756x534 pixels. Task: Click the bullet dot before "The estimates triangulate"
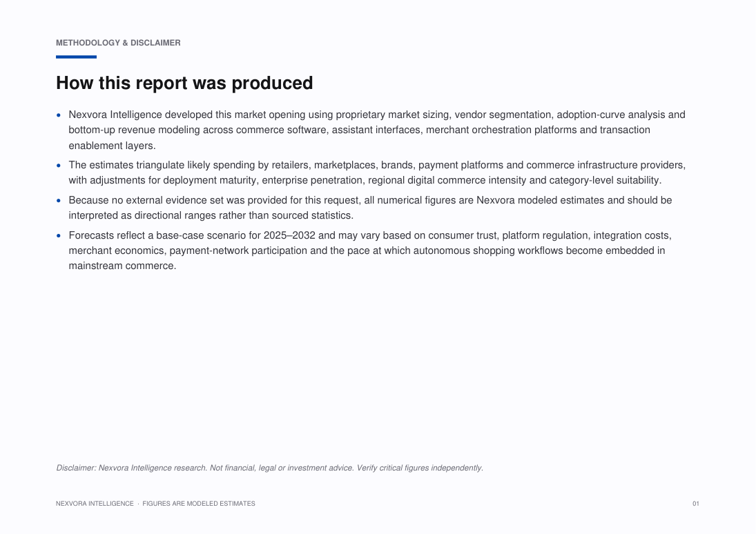[59, 166]
